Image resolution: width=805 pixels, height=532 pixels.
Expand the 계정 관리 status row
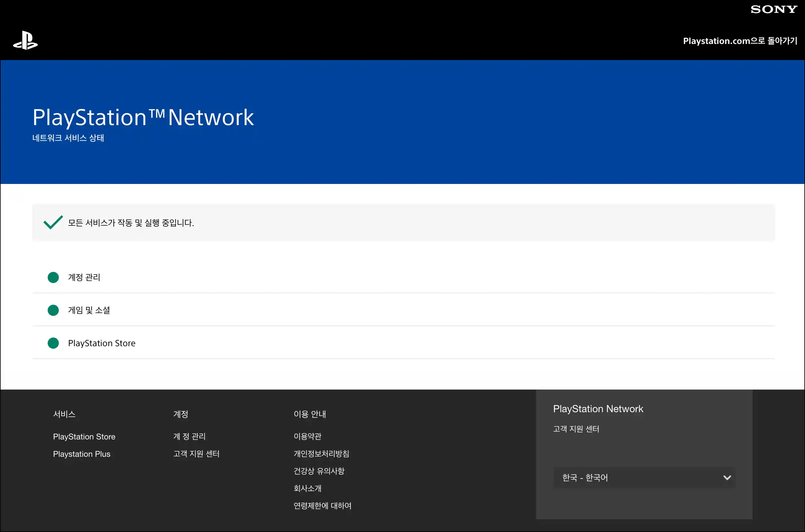(x=403, y=277)
